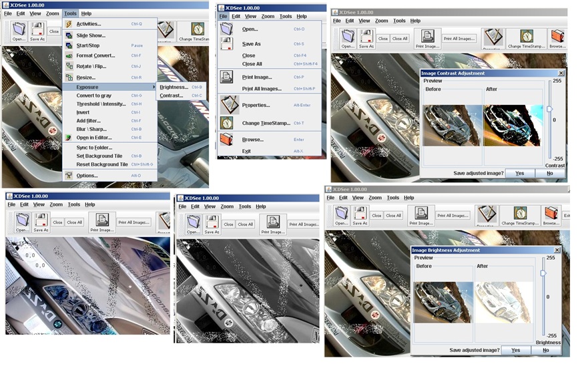Choose Print Image... in the File menu

(x=269, y=77)
